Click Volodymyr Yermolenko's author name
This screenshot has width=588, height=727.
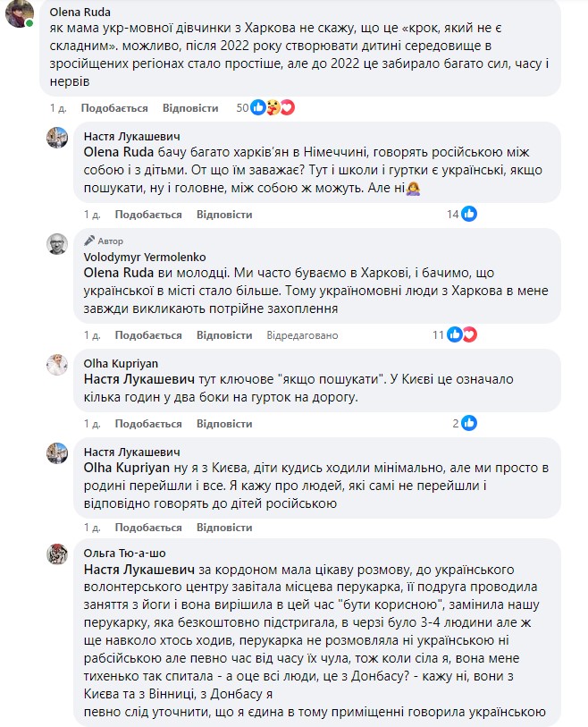click(132, 255)
